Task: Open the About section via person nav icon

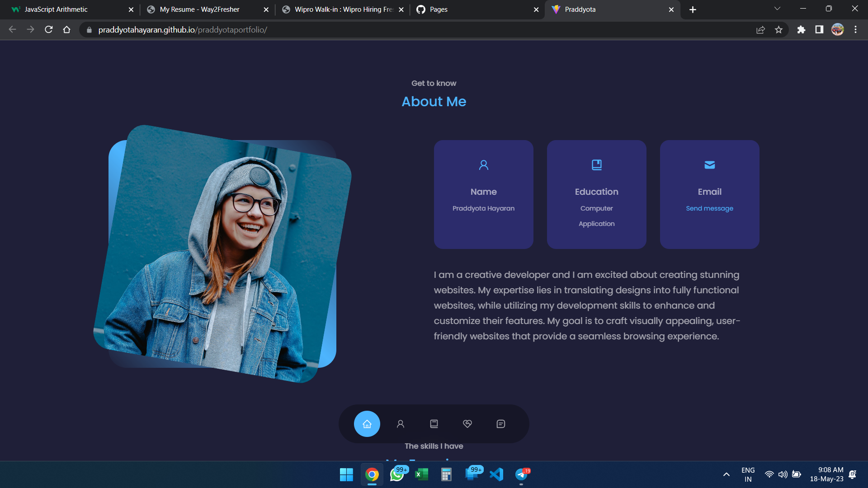Action: point(401,424)
